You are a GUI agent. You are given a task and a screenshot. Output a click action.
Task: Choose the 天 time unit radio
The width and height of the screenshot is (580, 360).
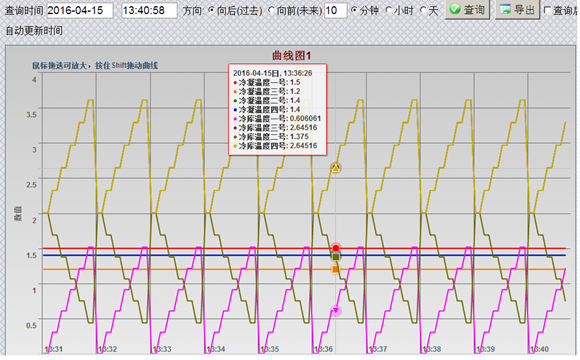[x=423, y=10]
